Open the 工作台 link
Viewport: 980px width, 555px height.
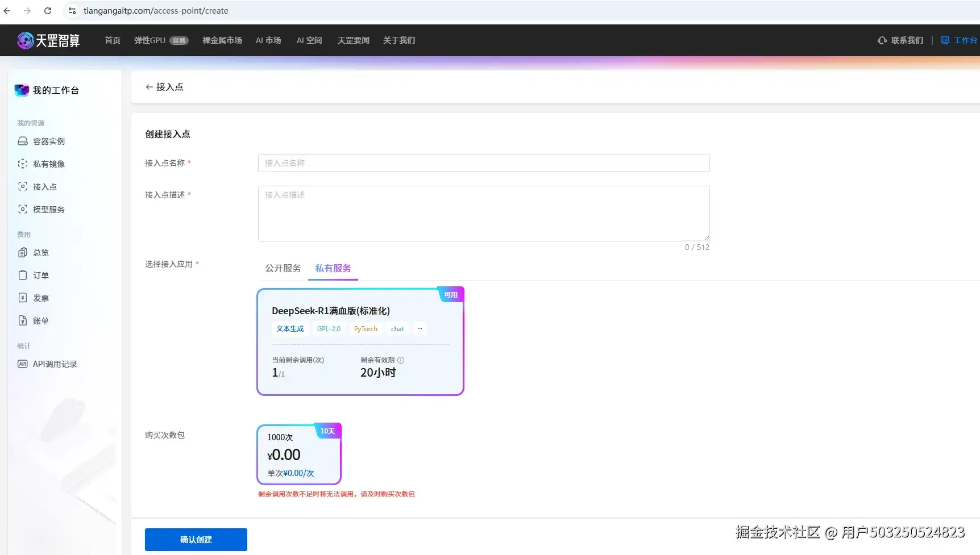tap(965, 40)
